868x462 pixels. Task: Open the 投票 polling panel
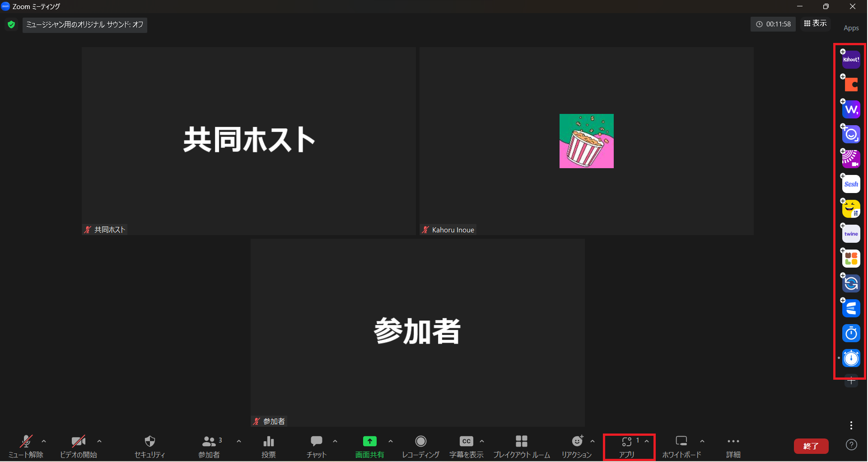click(x=268, y=446)
